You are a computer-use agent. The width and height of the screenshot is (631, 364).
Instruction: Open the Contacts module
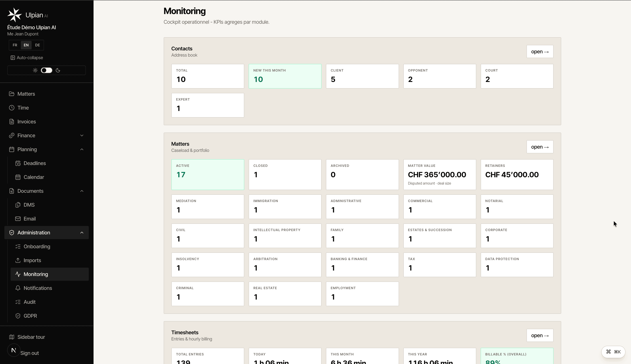coord(540,51)
